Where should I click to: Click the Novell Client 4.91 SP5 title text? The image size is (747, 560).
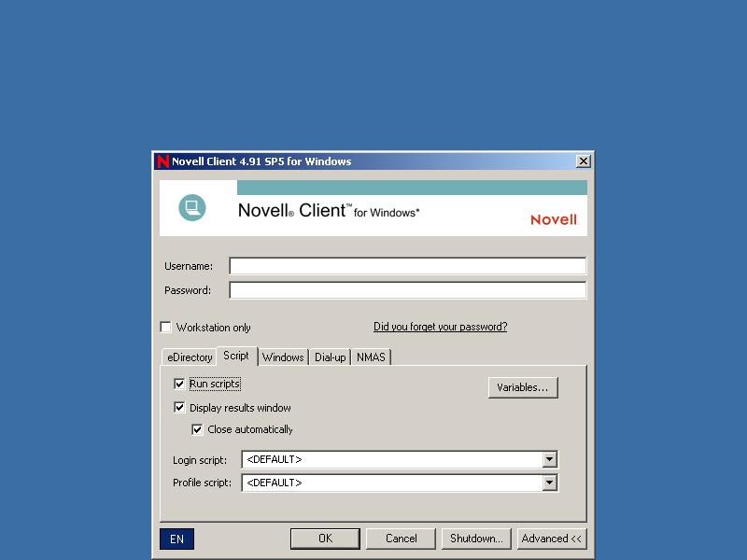(261, 161)
